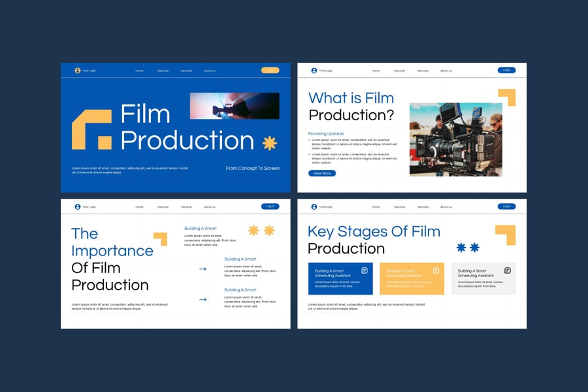Image resolution: width=588 pixels, height=392 pixels.
Task: Click the yellow Log in button on the blue slide
Action: pyautogui.click(x=270, y=70)
